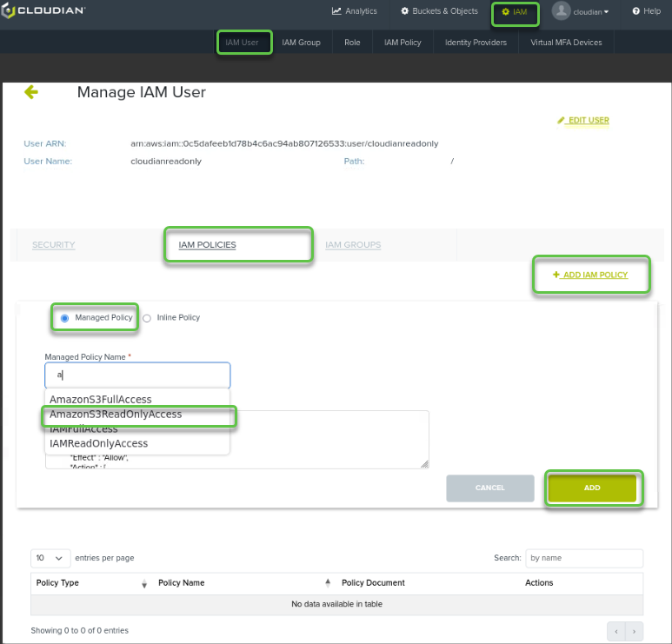The height and width of the screenshot is (644, 672).
Task: Open the Help question mark icon
Action: [636, 11]
